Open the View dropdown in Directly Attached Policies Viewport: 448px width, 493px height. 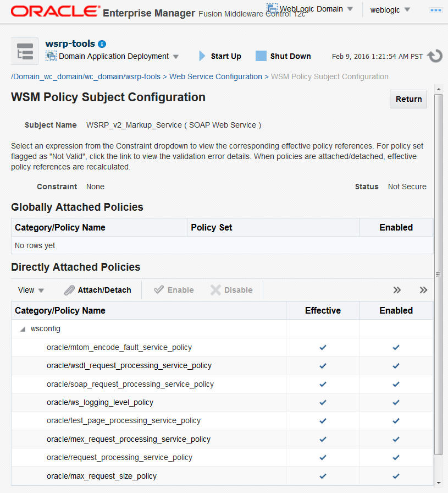(x=30, y=290)
